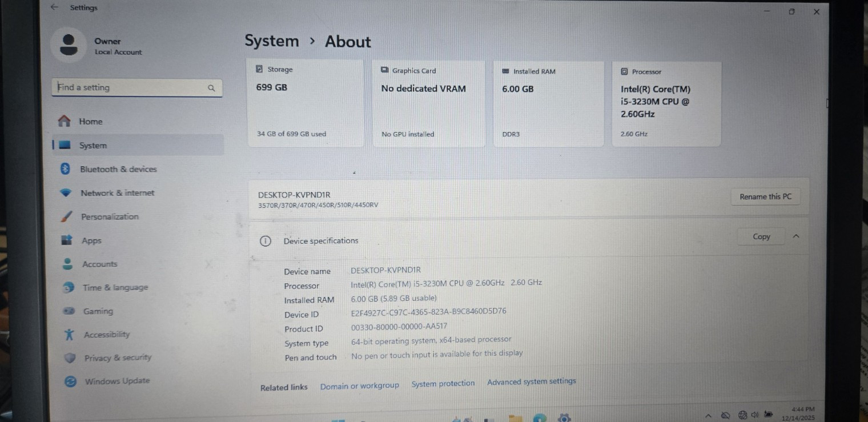The width and height of the screenshot is (868, 422).
Task: Open Advanced system settings link
Action: (x=531, y=381)
